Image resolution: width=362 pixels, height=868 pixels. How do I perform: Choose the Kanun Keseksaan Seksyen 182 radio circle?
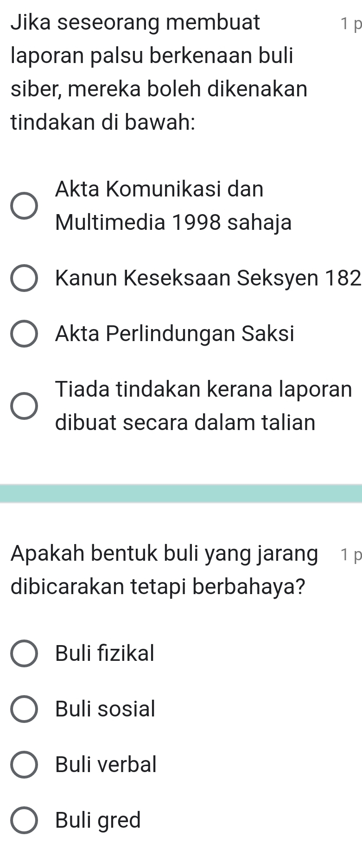pos(24,279)
